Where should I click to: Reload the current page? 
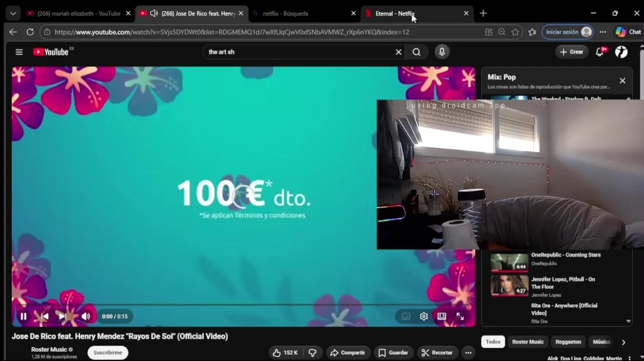pos(30,32)
